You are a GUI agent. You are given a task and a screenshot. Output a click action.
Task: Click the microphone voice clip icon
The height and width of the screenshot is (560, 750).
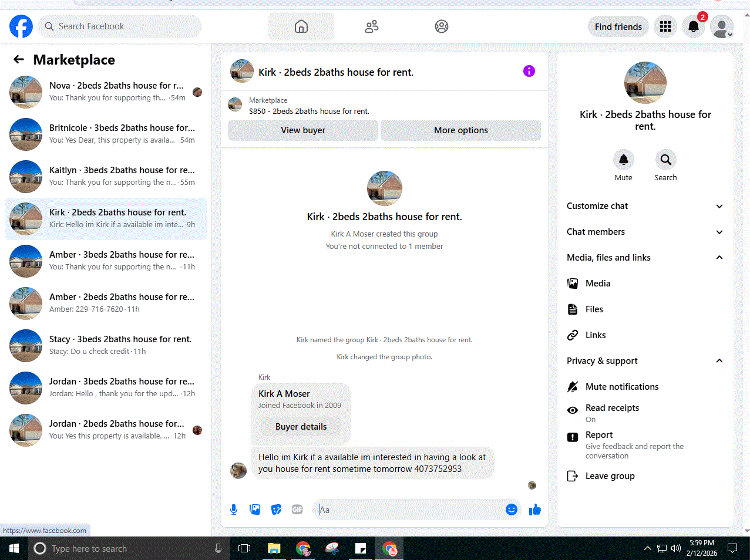(234, 510)
